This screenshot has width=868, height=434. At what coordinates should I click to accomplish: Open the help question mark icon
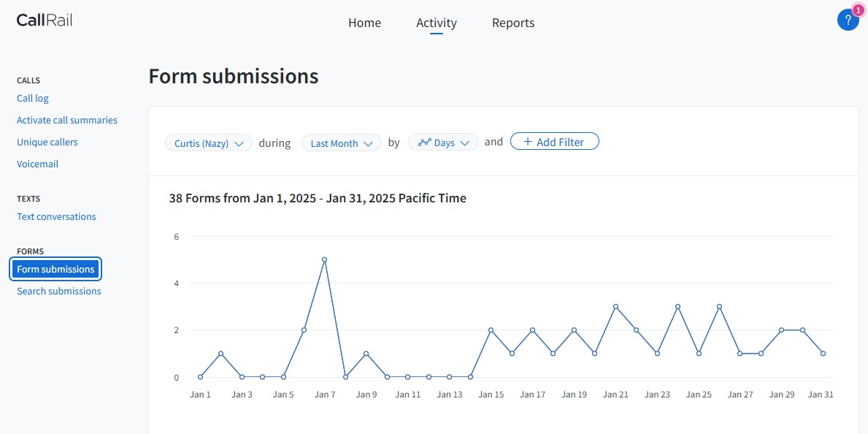(848, 20)
